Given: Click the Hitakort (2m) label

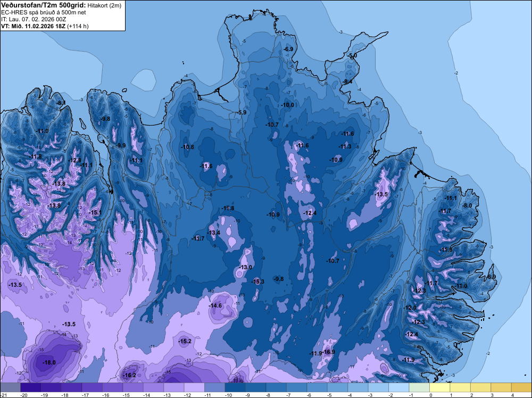Looking at the screenshot, I should tap(104, 5).
